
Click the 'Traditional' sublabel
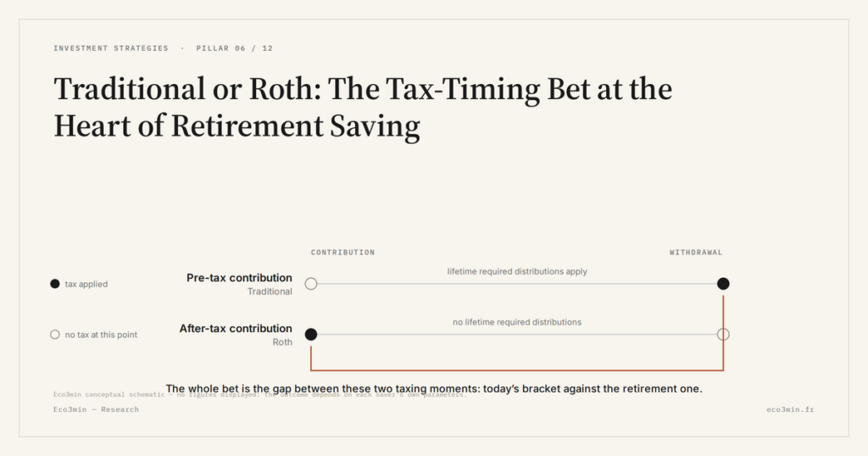(x=270, y=292)
